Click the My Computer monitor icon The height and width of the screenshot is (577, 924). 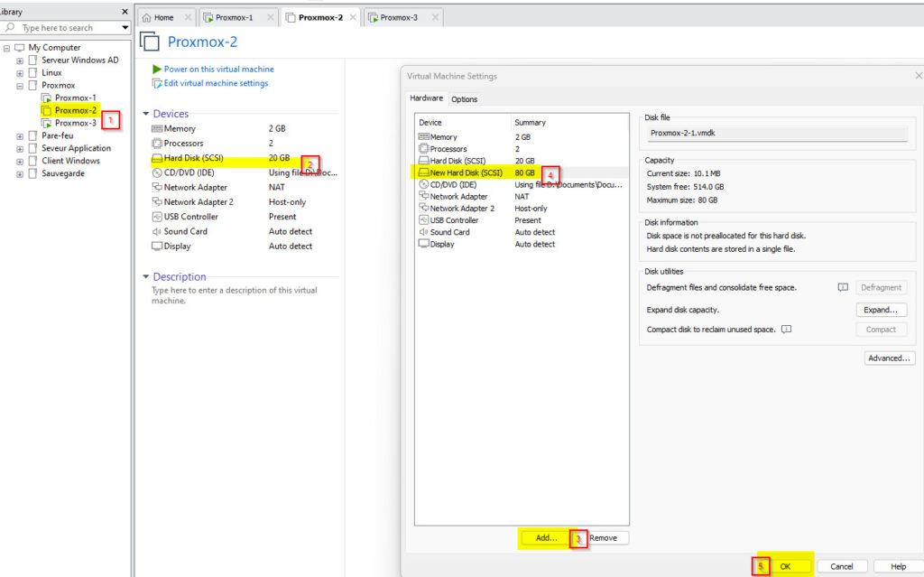pyautogui.click(x=20, y=47)
